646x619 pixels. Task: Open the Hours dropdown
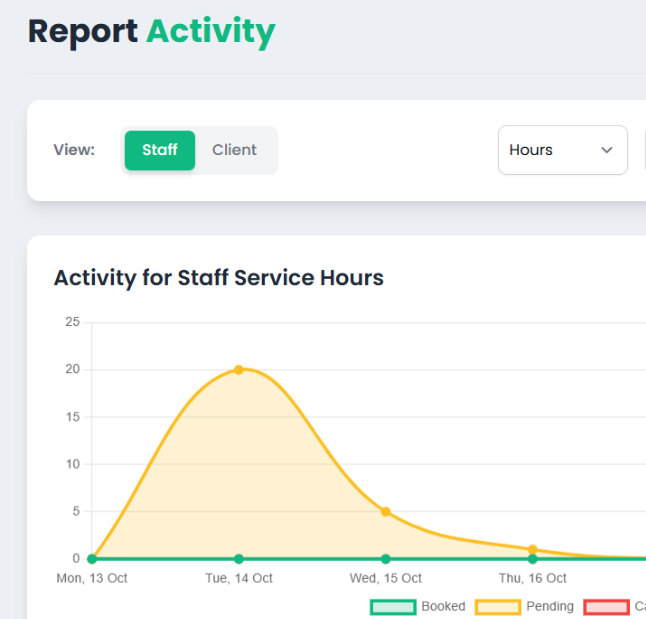click(562, 150)
